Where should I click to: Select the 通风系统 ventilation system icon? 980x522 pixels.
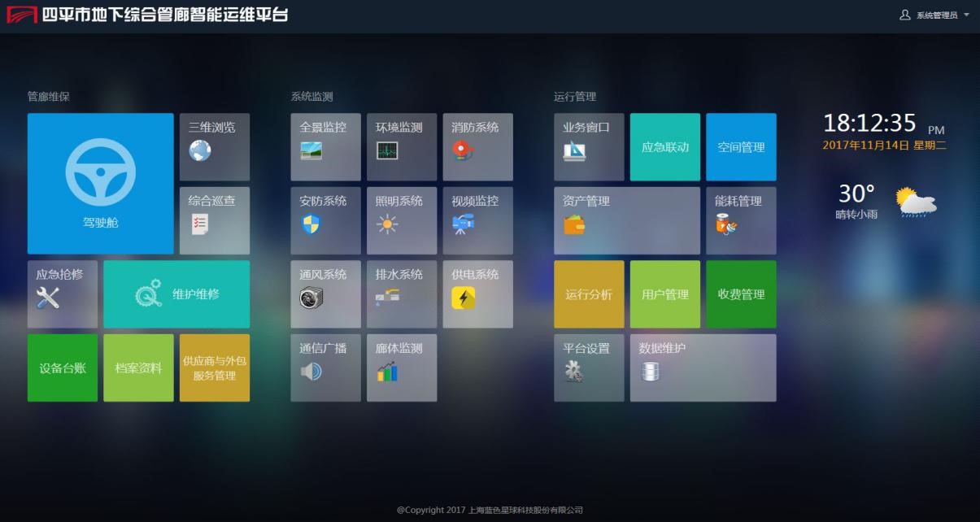click(324, 294)
